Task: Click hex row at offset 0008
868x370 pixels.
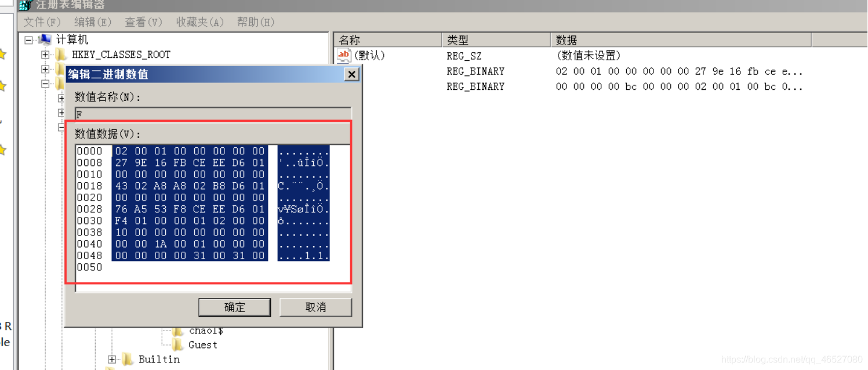Action: coord(190,162)
